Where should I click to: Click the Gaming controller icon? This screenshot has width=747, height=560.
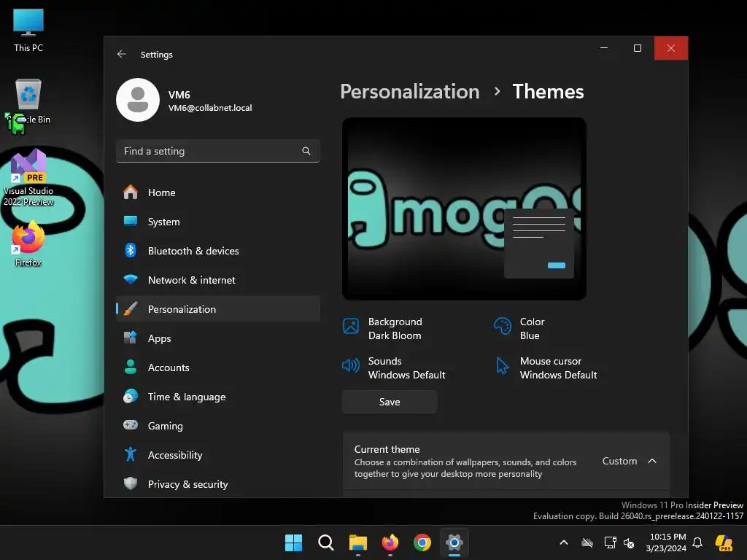coord(130,425)
